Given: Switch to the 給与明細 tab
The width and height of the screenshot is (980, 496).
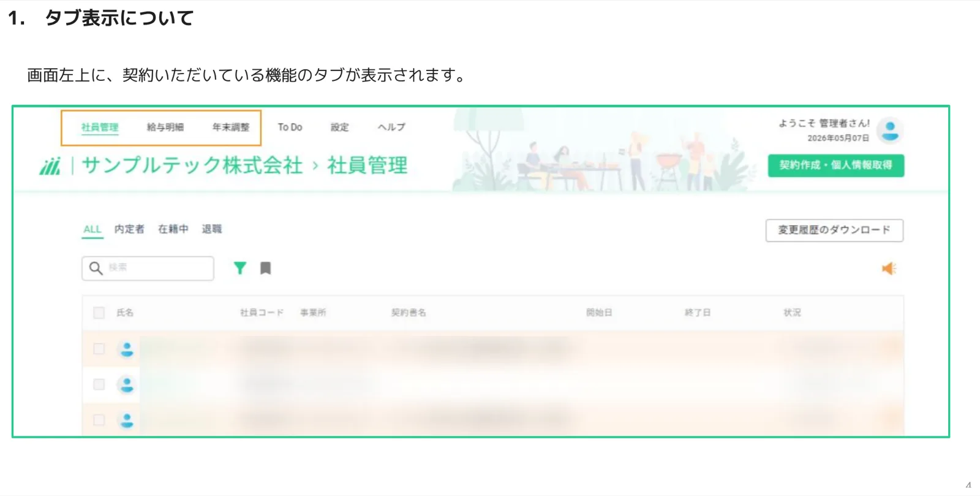Looking at the screenshot, I should [165, 127].
